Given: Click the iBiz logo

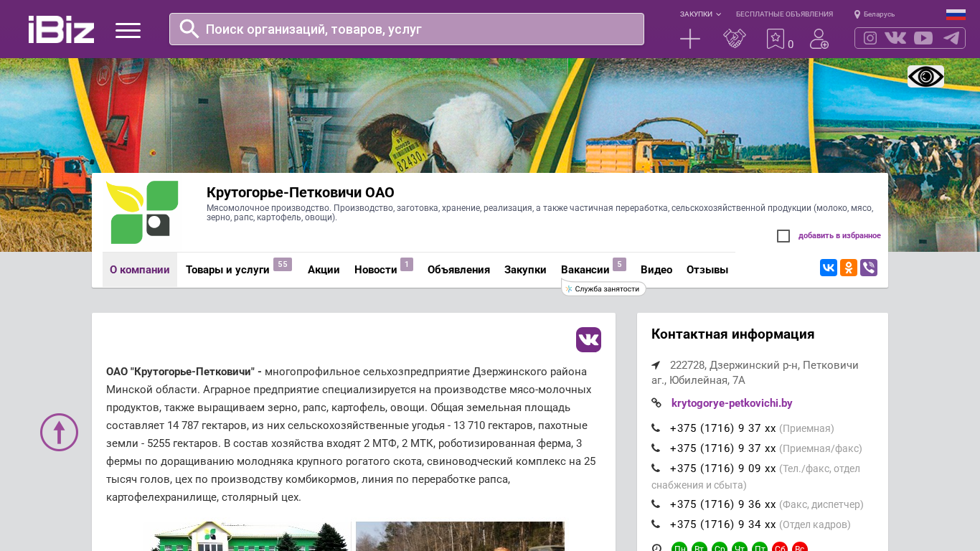Looking at the screenshot, I should (x=61, y=29).
